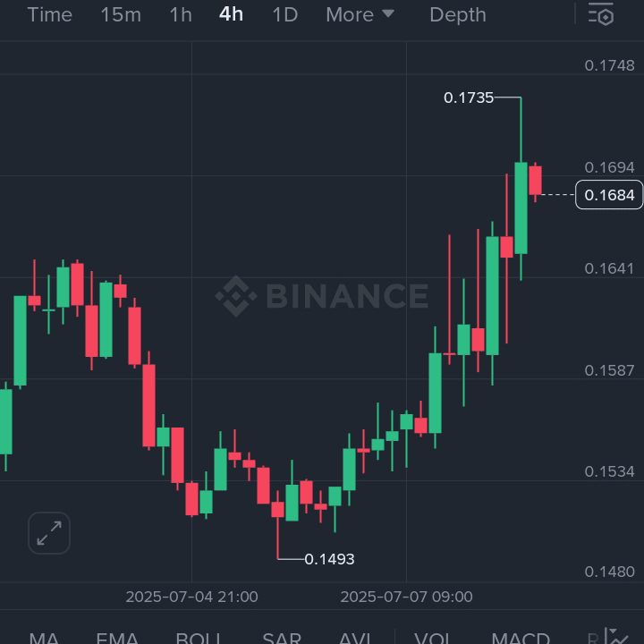
Task: Select the 4h interval tab
Action: point(231,14)
